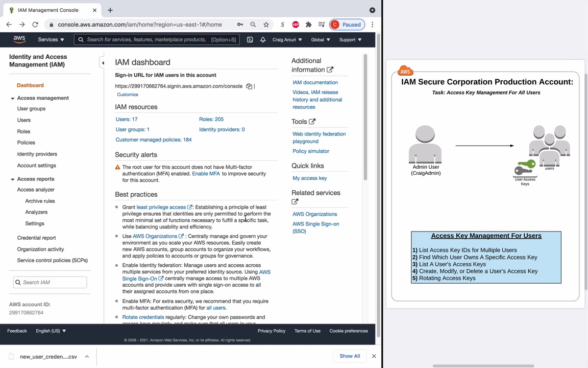Copy the sign-in URL icon
The width and height of the screenshot is (588, 368).
[x=249, y=86]
